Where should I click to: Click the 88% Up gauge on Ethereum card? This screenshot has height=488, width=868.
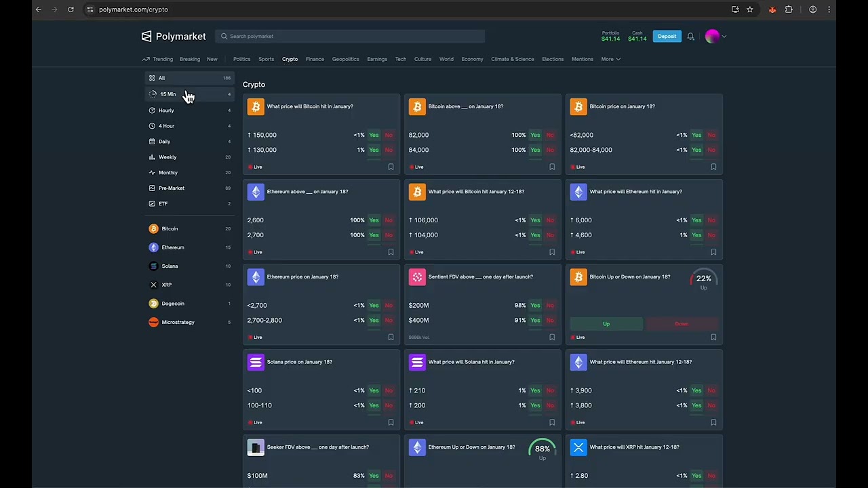click(542, 451)
